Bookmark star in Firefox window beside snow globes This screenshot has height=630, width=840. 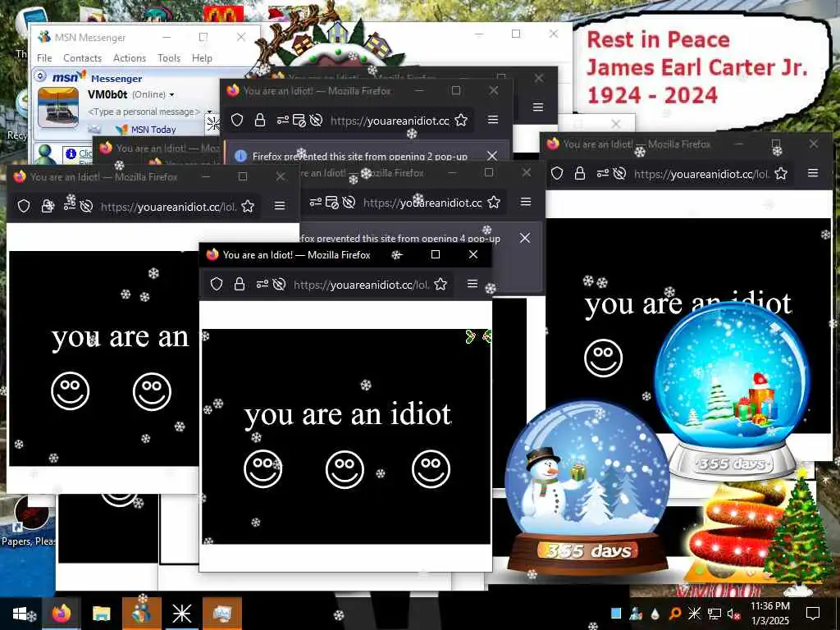tap(781, 173)
